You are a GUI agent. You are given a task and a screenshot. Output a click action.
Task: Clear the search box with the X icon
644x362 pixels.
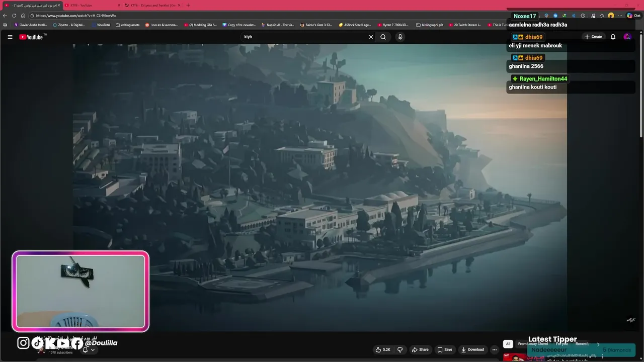point(371,37)
